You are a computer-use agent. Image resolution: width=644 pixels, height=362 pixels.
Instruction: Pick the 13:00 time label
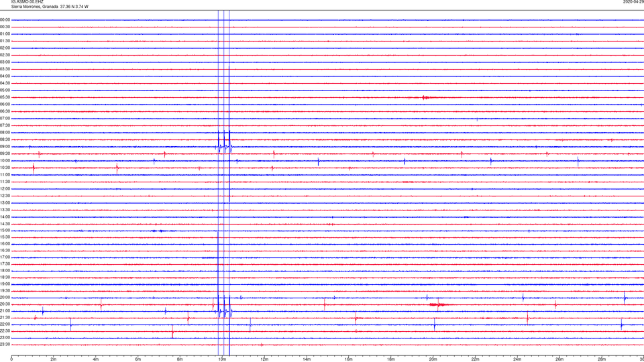point(5,202)
